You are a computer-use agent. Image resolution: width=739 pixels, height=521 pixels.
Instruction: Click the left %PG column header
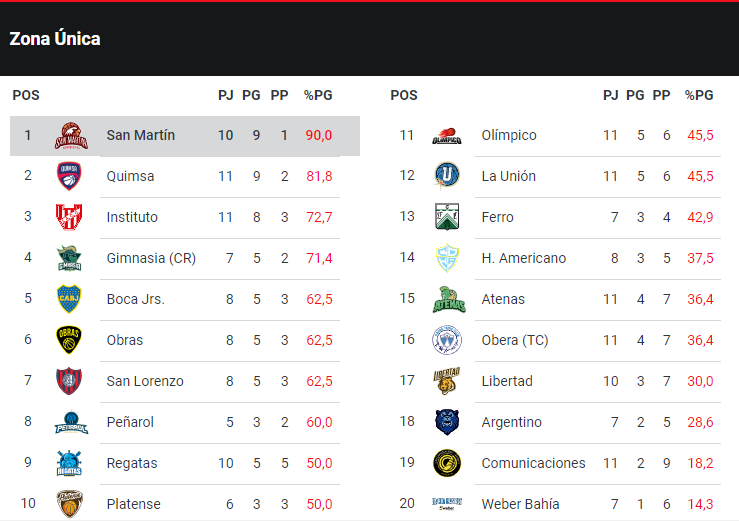318,96
